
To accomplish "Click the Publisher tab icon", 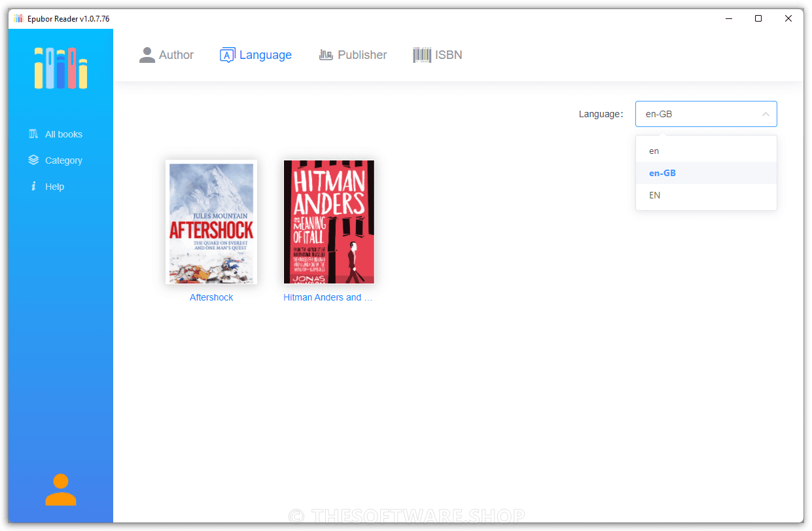I will coord(326,55).
